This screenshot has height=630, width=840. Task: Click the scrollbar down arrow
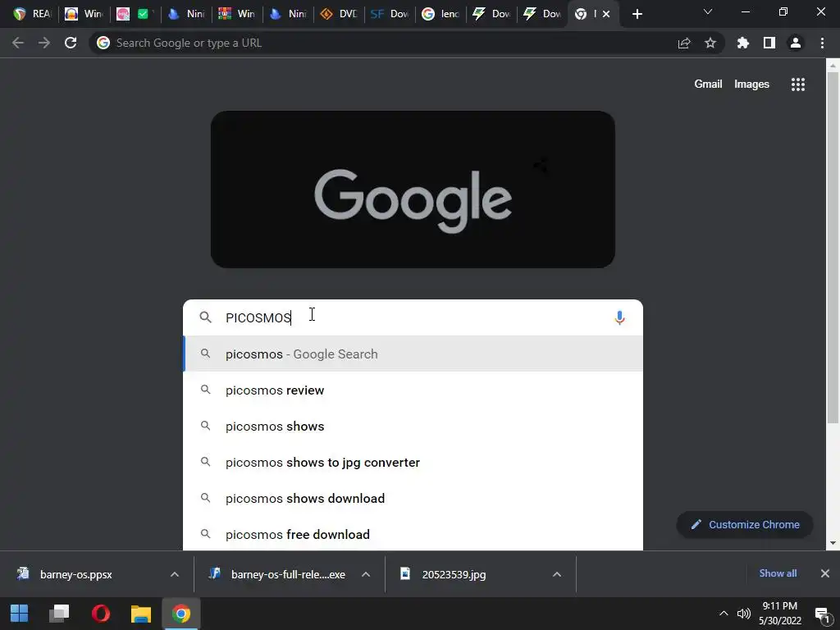click(x=833, y=543)
